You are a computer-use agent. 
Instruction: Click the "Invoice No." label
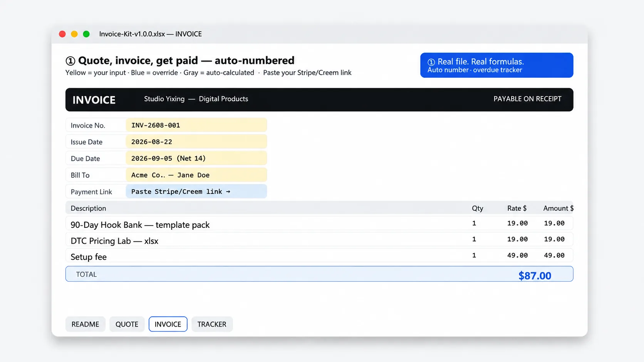[x=88, y=125]
